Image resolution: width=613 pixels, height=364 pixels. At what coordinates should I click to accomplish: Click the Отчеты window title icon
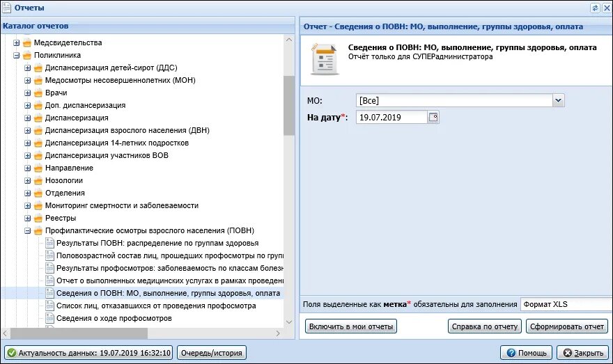[7, 8]
